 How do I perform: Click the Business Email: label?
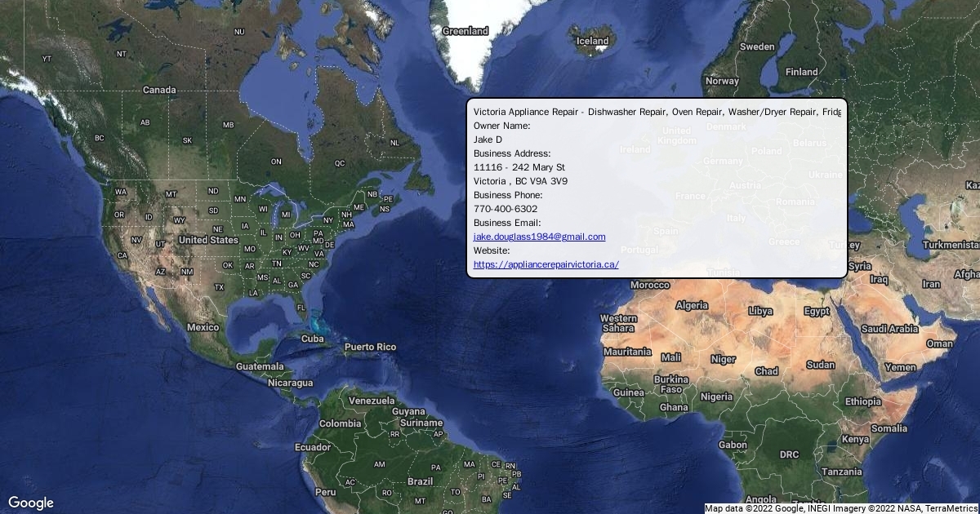point(507,223)
